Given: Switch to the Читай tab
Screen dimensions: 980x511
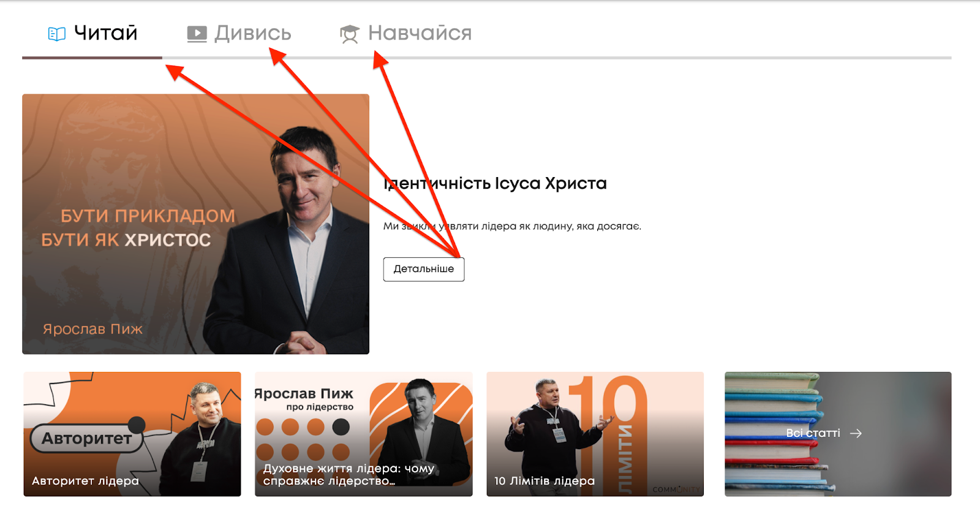Looking at the screenshot, I should 92,34.
